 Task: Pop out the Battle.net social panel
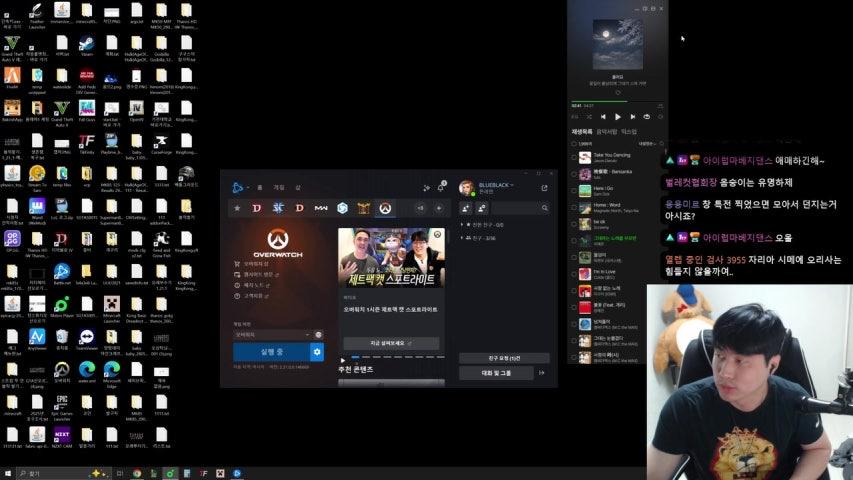(544, 188)
